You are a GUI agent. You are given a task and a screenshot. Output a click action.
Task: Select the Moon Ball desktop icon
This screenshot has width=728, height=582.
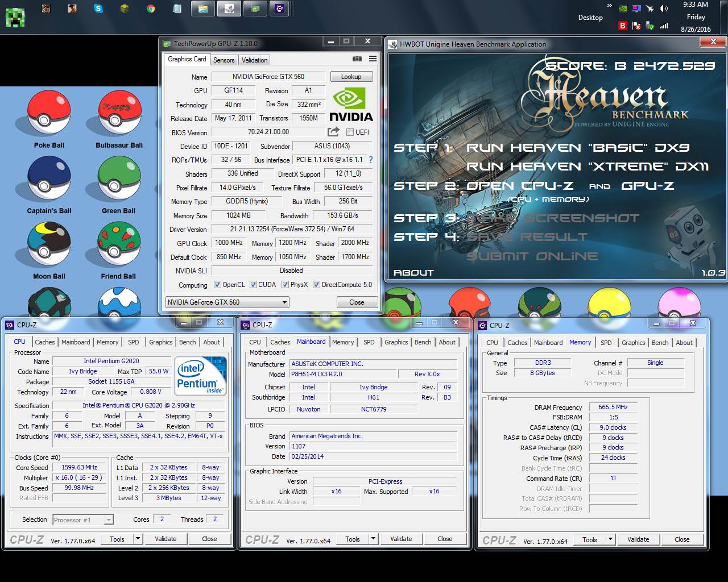(x=49, y=250)
